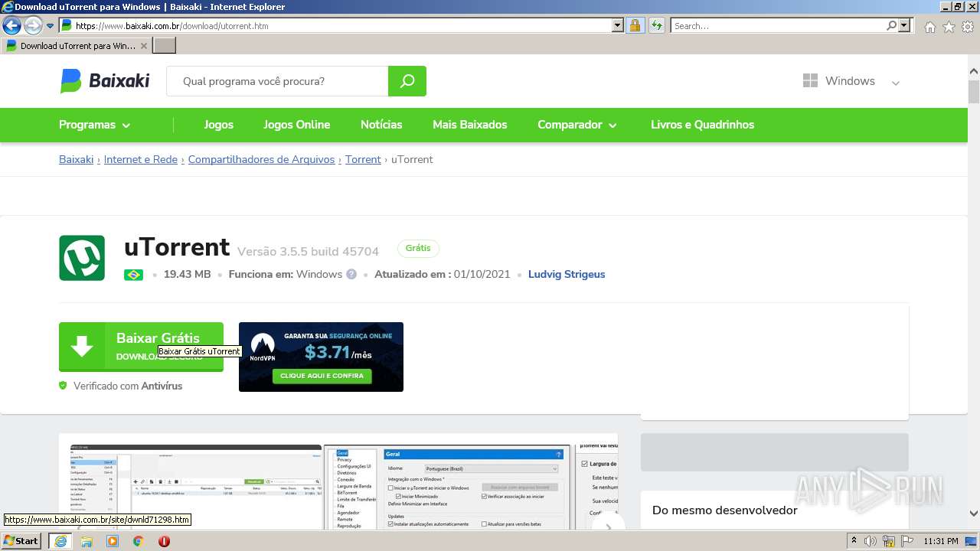980x551 pixels.
Task: Expand the address bar autocomplete dropdown
Action: (618, 25)
